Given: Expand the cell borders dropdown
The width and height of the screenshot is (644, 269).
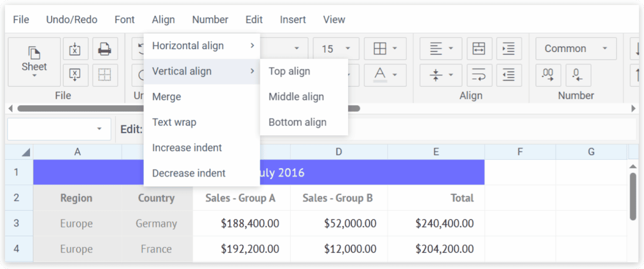Looking at the screenshot, I should pos(385,49).
